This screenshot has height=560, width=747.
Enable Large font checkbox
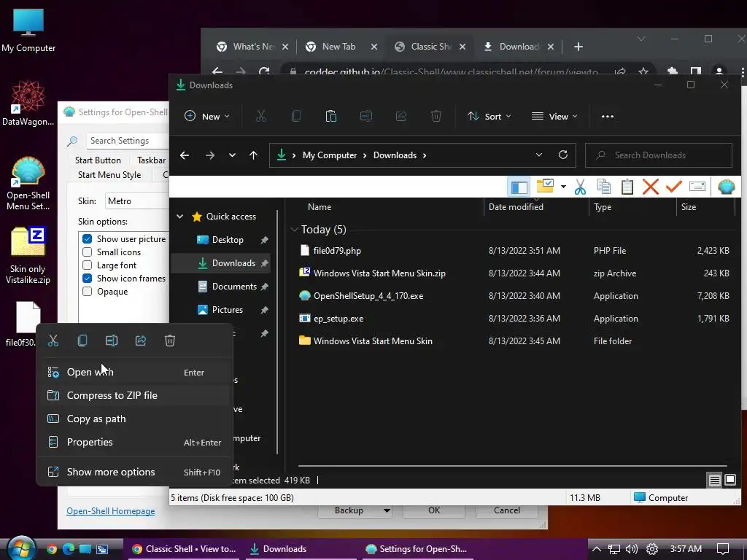(x=88, y=265)
